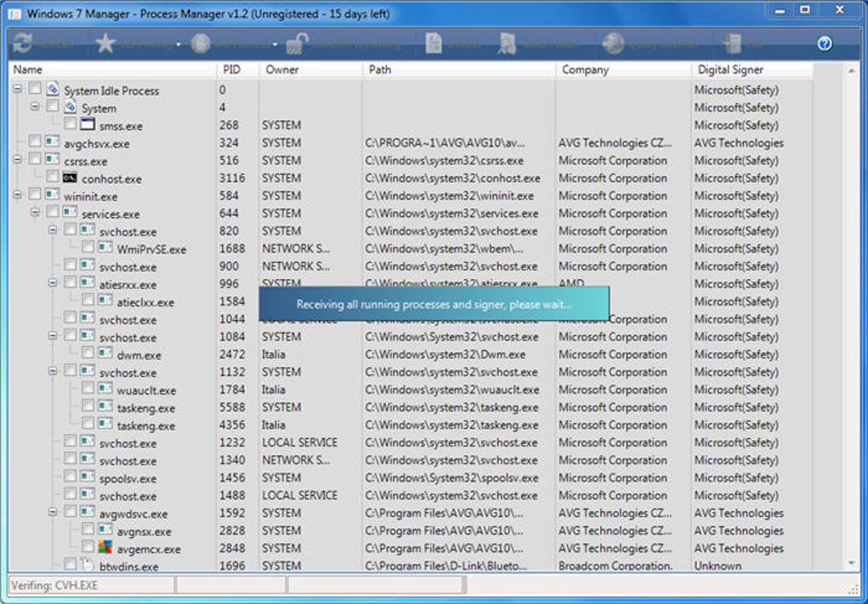Click the System Idle Process icon

tap(53, 88)
